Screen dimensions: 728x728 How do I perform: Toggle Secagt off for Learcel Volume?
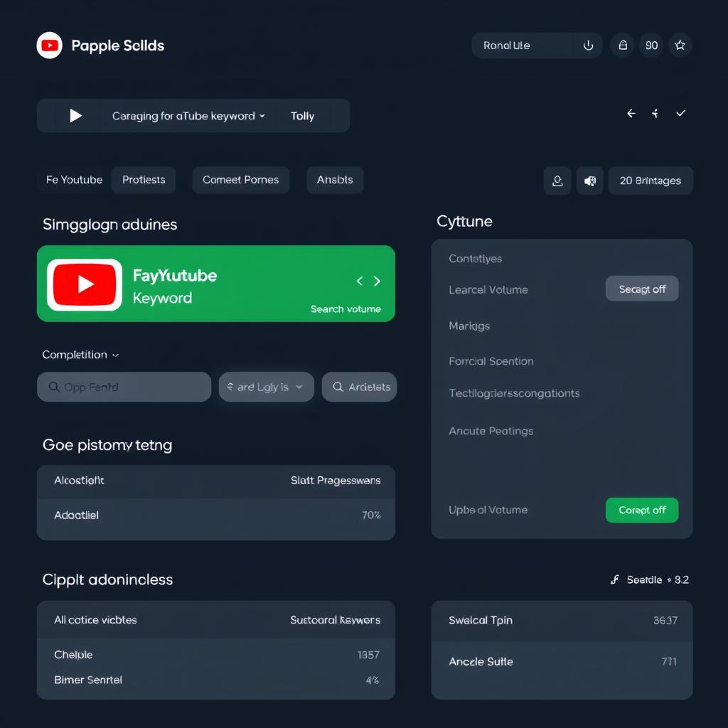[641, 289]
